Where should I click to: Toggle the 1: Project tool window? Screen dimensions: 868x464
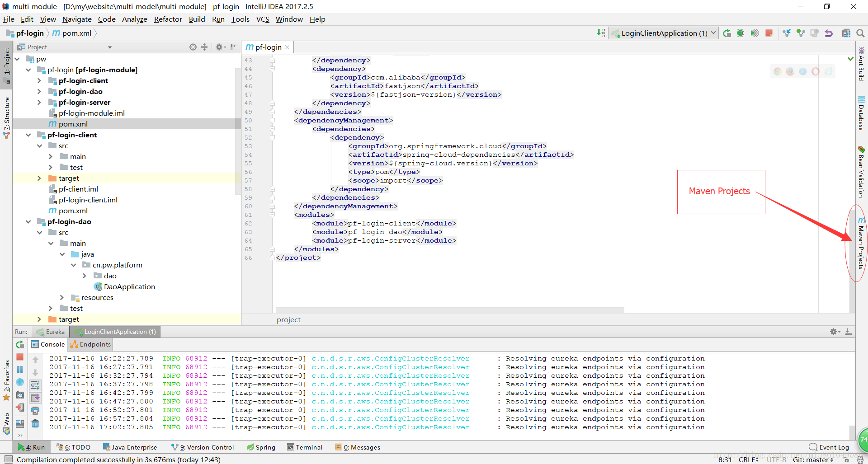pos(6,65)
